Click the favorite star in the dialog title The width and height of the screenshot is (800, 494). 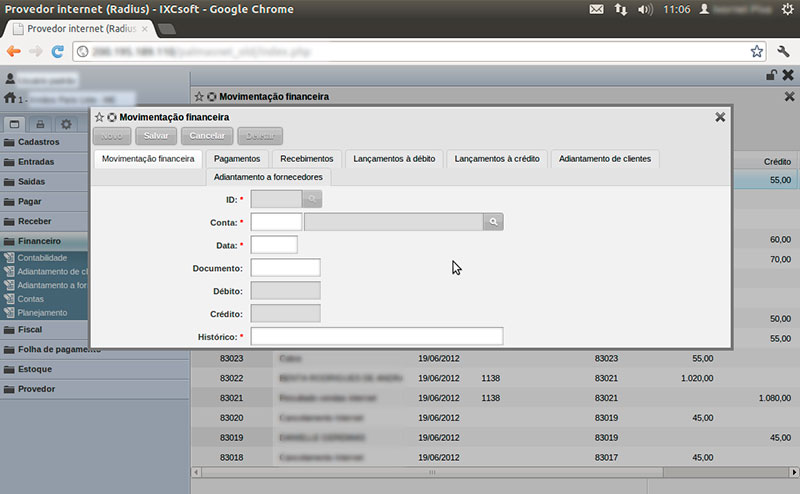[x=99, y=117]
